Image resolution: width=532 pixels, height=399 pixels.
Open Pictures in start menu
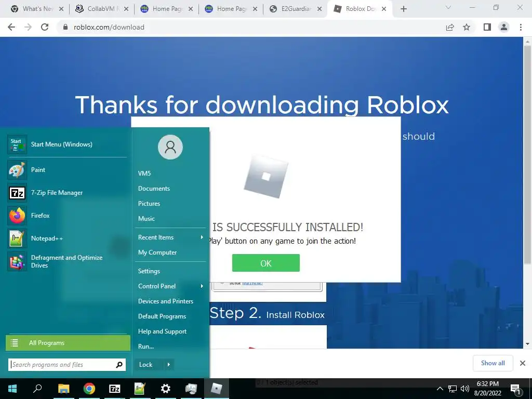coord(149,204)
